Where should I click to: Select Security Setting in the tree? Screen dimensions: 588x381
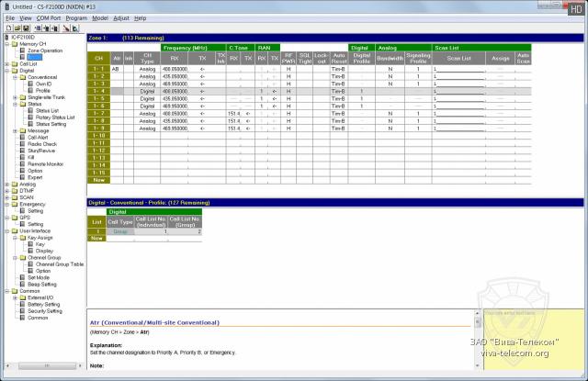45,311
